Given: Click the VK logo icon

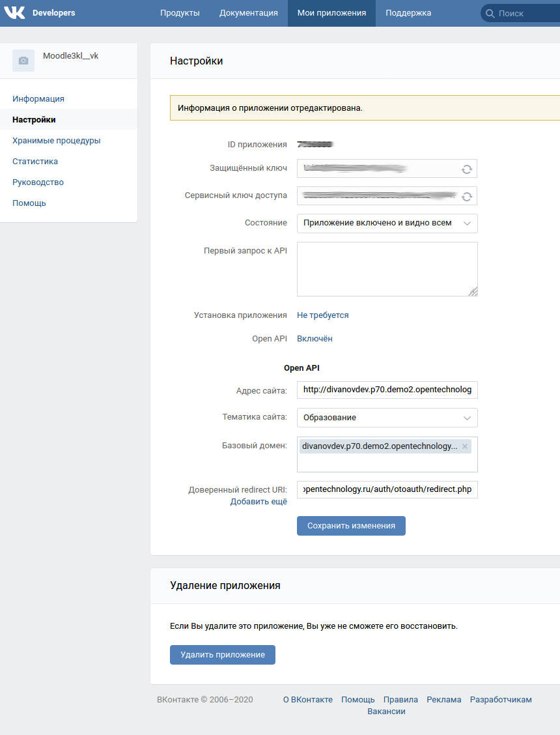Looking at the screenshot, I should pyautogui.click(x=14, y=12).
